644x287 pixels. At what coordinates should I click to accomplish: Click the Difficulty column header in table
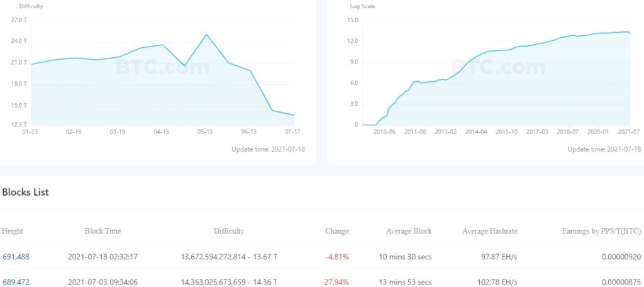coord(229,231)
